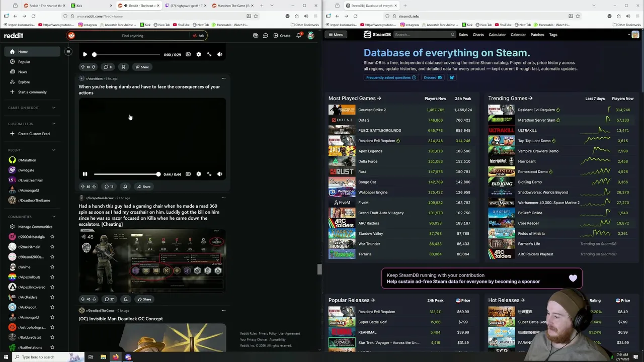Open File Explorer from the taskbar
The image size is (644, 362).
(103, 357)
